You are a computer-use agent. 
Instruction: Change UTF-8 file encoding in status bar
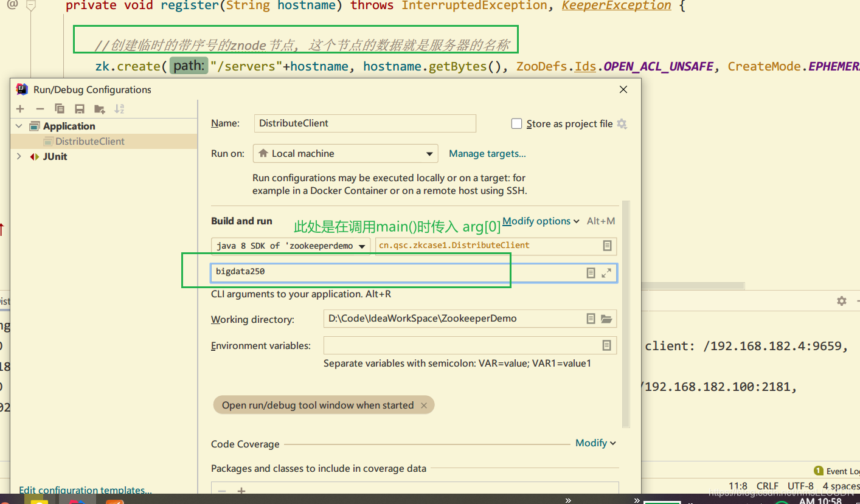coord(800,486)
